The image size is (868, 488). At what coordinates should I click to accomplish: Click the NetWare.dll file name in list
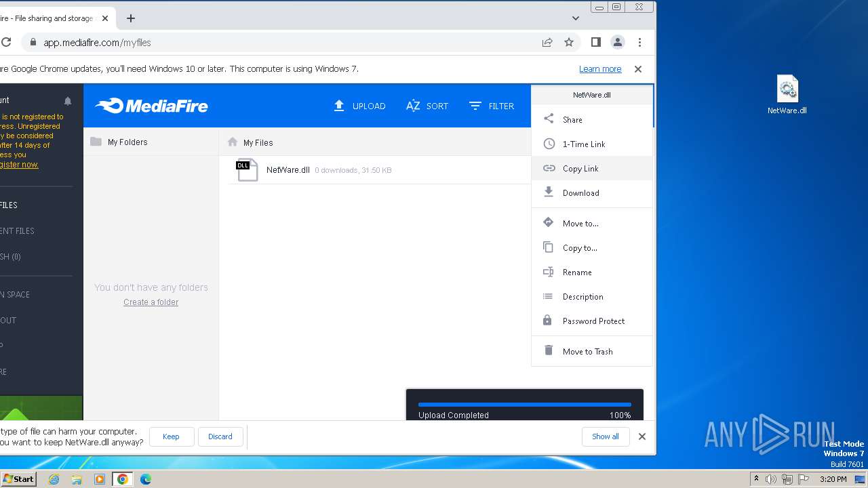pyautogui.click(x=288, y=170)
